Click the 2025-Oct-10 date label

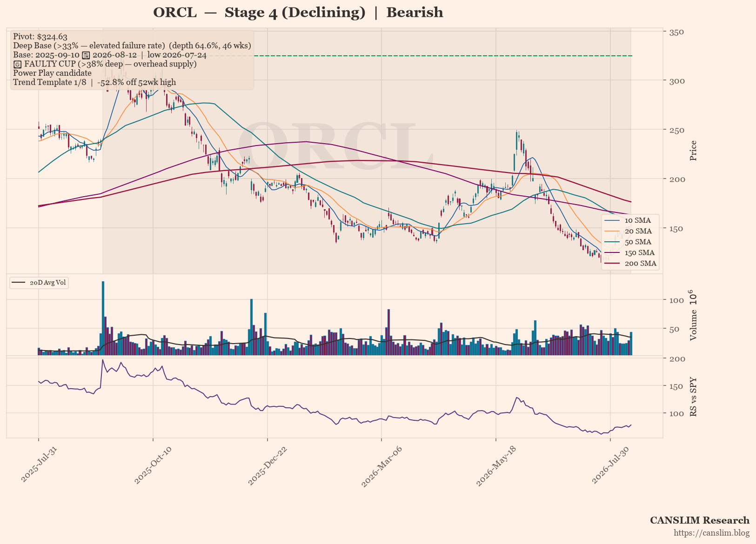click(153, 465)
